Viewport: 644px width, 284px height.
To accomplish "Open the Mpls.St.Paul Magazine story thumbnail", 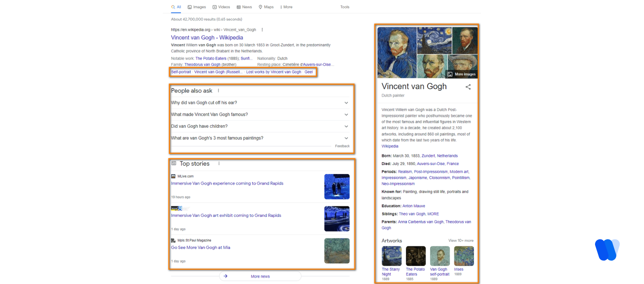I will 337,251.
